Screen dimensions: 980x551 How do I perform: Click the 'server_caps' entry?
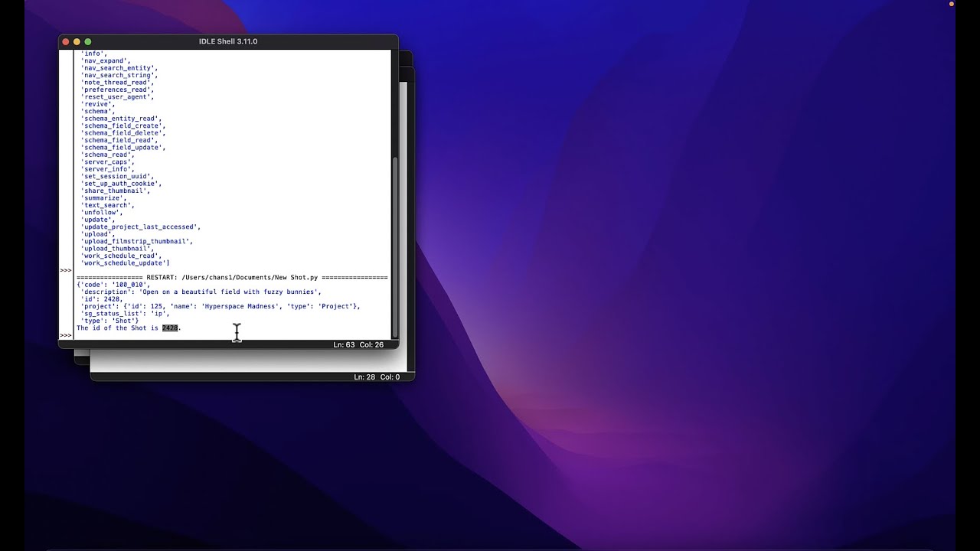coord(108,162)
